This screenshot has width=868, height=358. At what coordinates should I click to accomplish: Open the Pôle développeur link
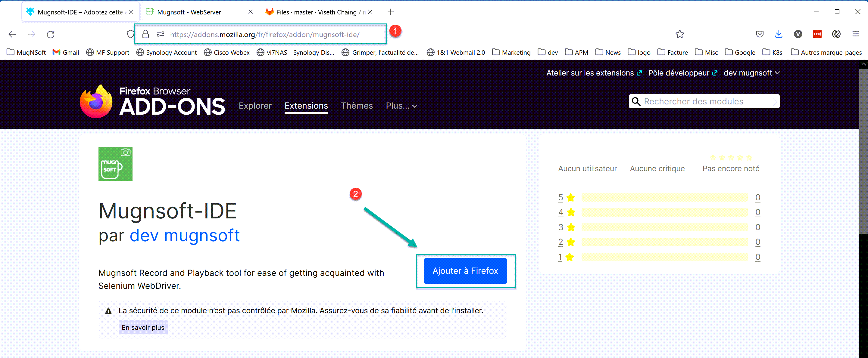point(683,73)
